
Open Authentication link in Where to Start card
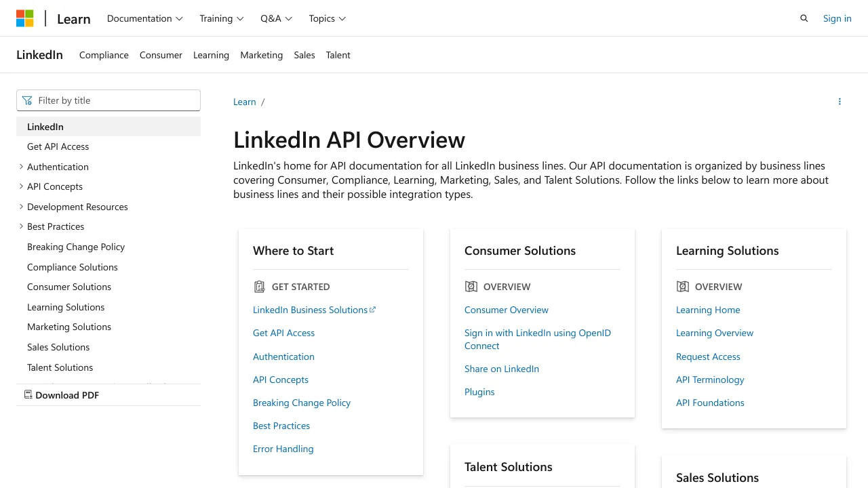(x=283, y=357)
